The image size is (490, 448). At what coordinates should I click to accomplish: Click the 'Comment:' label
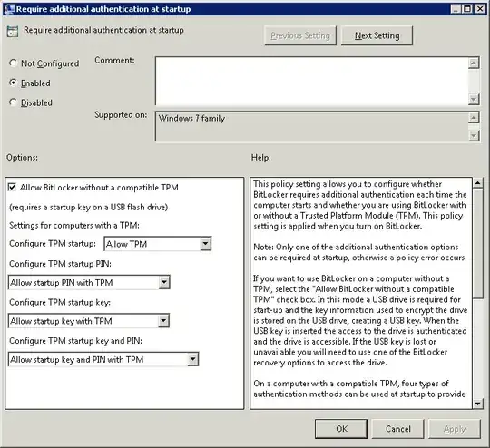pos(114,60)
